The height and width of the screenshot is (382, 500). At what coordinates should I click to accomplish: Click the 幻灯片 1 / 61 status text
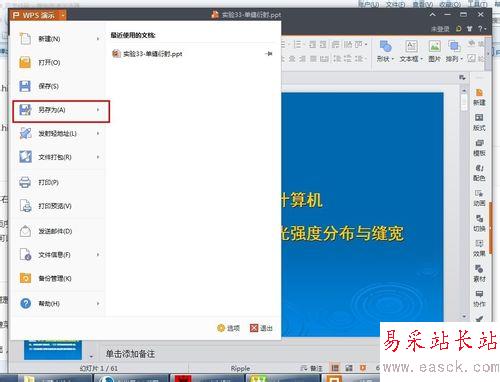click(99, 368)
